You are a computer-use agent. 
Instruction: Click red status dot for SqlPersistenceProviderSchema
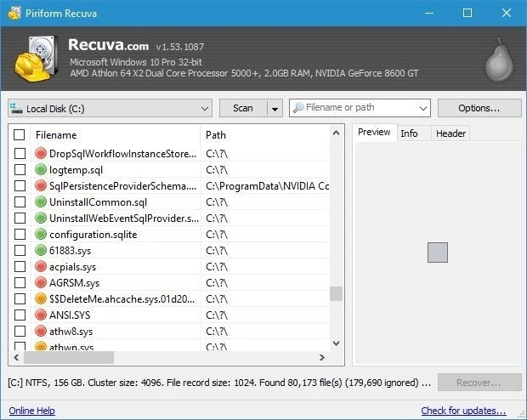(x=41, y=185)
